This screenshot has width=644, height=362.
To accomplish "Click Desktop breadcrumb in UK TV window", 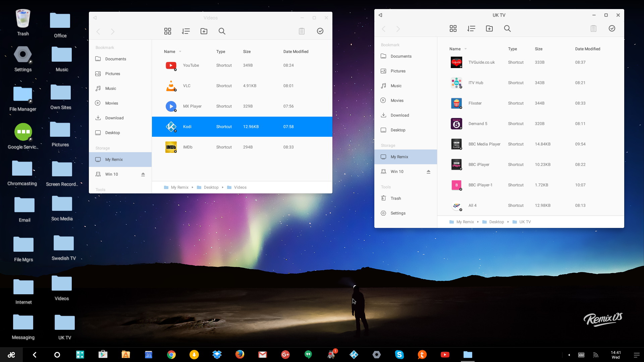I will tap(493, 222).
